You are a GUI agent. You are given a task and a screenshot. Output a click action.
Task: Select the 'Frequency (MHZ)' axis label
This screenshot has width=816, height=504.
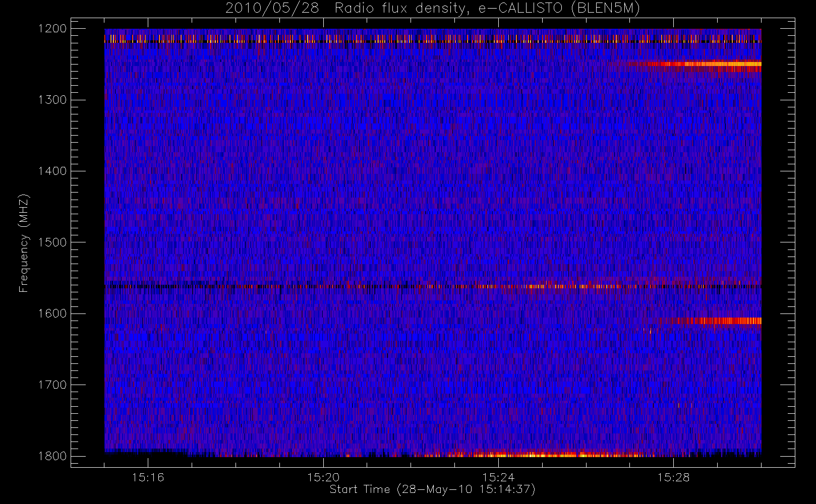24,243
